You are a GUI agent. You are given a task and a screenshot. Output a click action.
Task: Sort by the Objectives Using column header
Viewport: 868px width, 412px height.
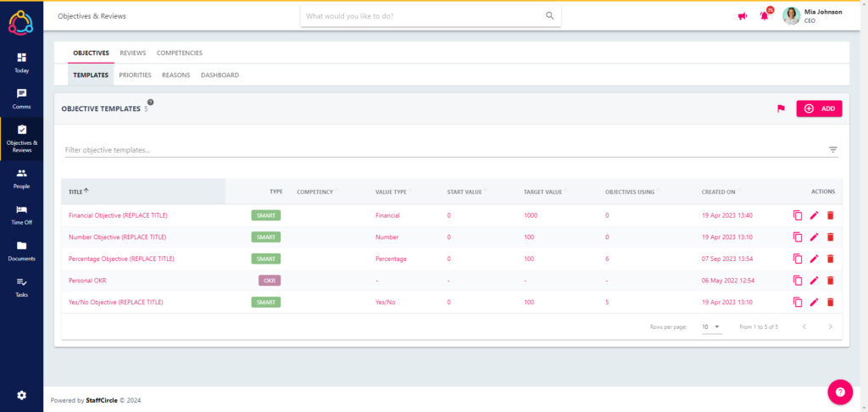(630, 192)
